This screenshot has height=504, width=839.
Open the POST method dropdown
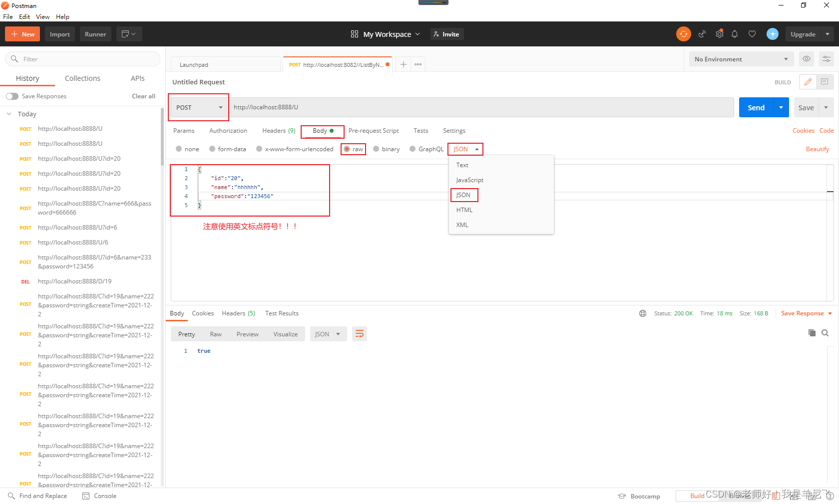point(199,107)
